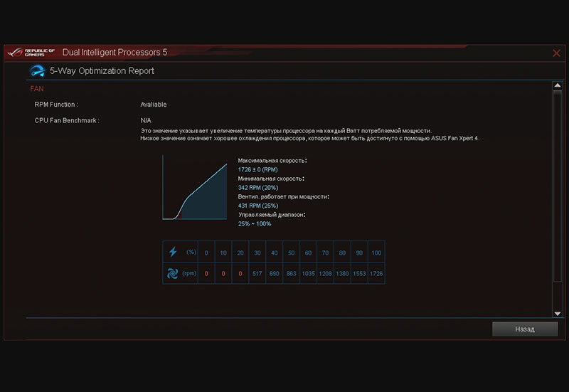Click the 80 percent table cell
This screenshot has width=569, height=392.
point(342,253)
